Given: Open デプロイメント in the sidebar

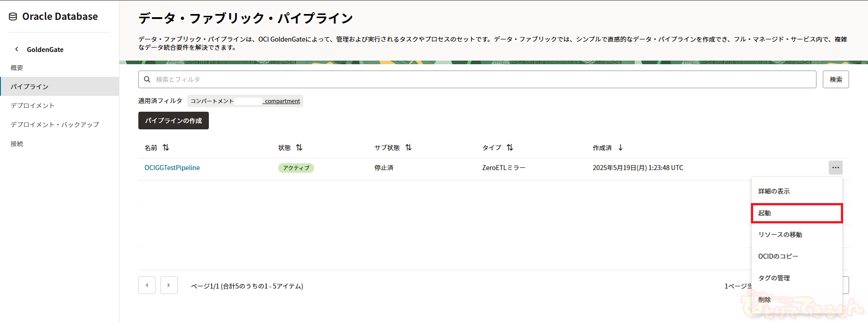Looking at the screenshot, I should pyautogui.click(x=33, y=106).
